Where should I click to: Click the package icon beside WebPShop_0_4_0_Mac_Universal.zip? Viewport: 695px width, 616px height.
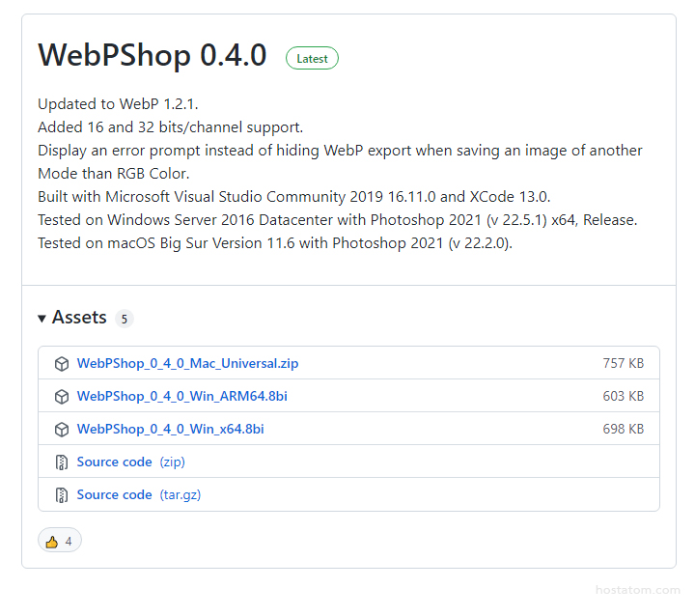[62, 364]
